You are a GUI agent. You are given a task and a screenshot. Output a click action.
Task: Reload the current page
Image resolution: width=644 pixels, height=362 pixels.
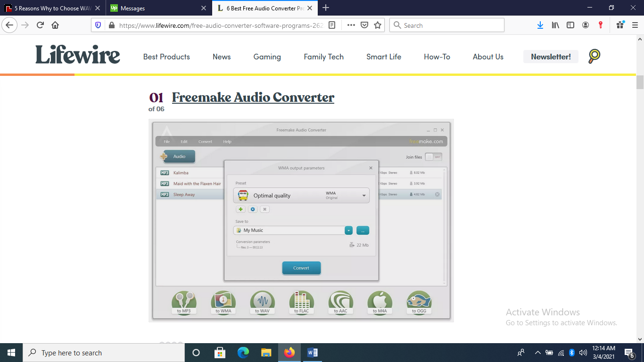pos(40,25)
